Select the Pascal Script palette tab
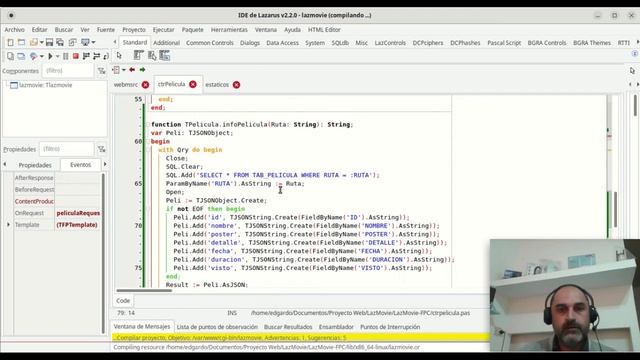This screenshot has height=360, width=640. [504, 43]
